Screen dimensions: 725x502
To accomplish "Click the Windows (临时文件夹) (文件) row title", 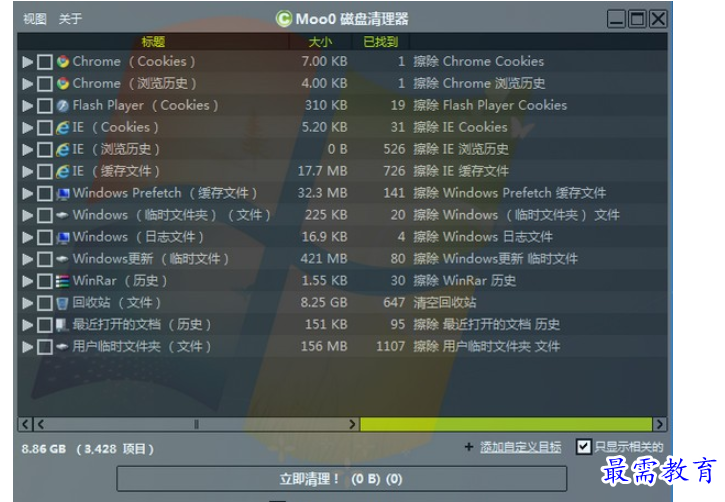I will [171, 215].
